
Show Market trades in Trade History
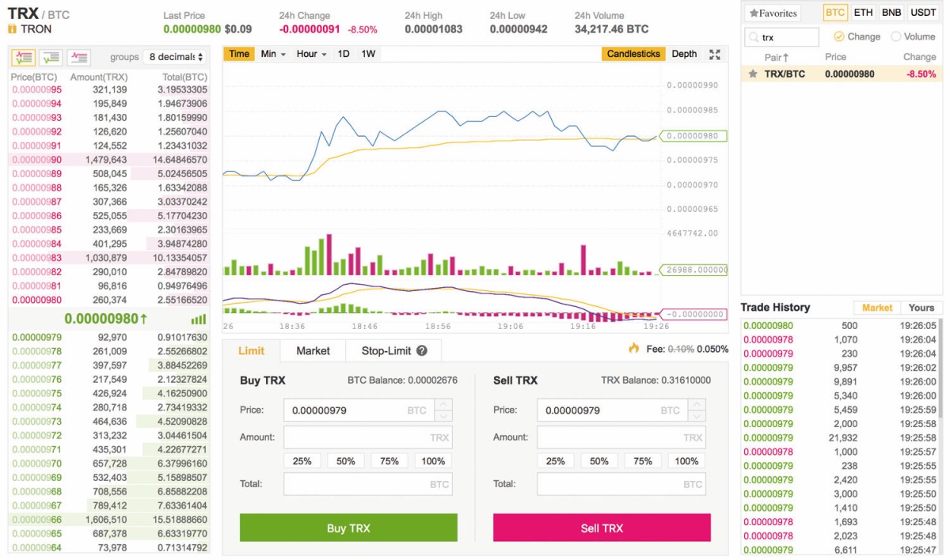(877, 308)
